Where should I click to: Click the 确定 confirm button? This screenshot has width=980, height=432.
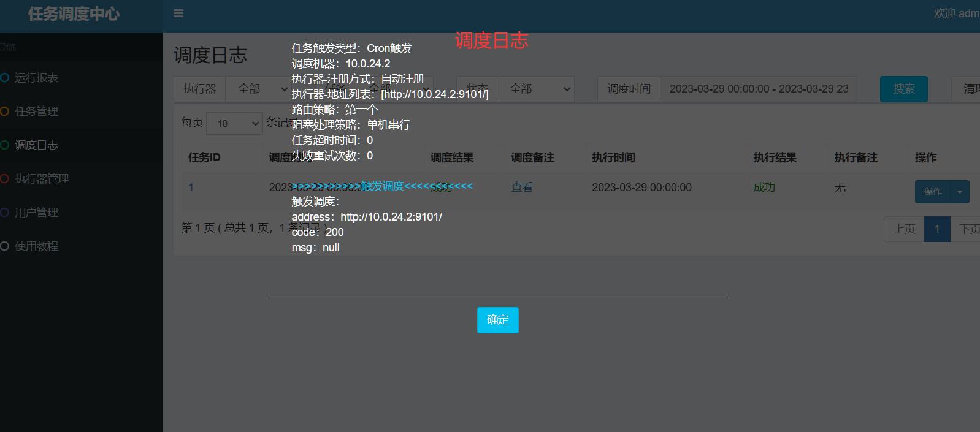[x=497, y=320]
